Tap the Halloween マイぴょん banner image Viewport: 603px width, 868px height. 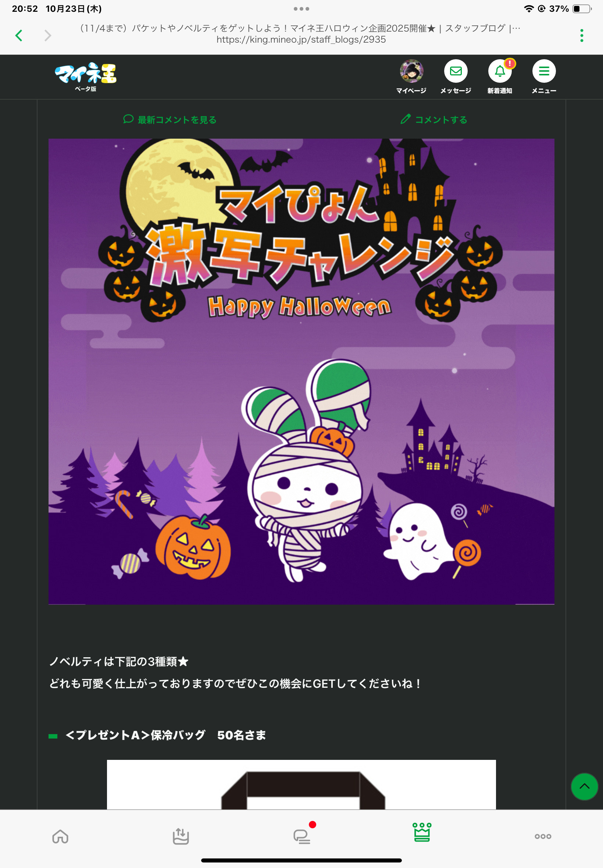[x=301, y=371]
